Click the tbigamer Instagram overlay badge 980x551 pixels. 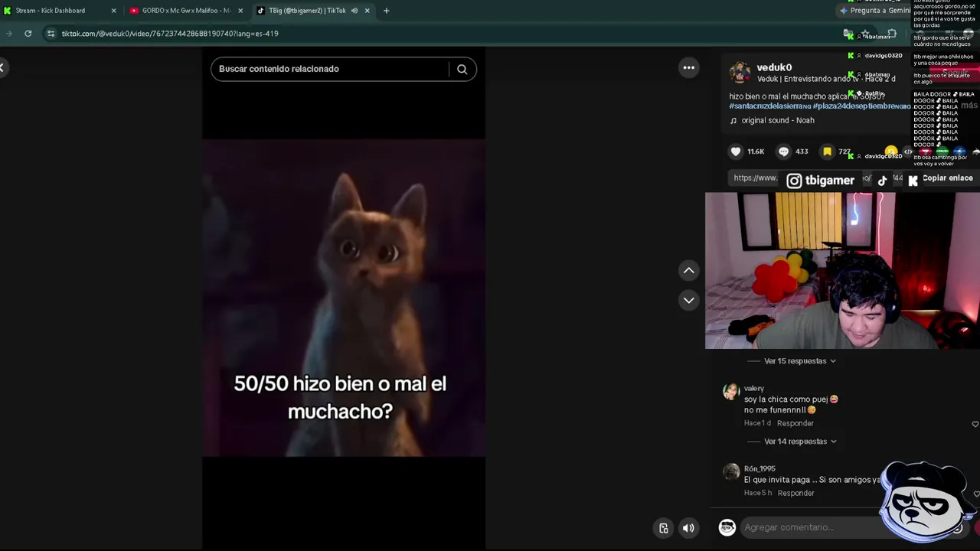[x=821, y=181]
